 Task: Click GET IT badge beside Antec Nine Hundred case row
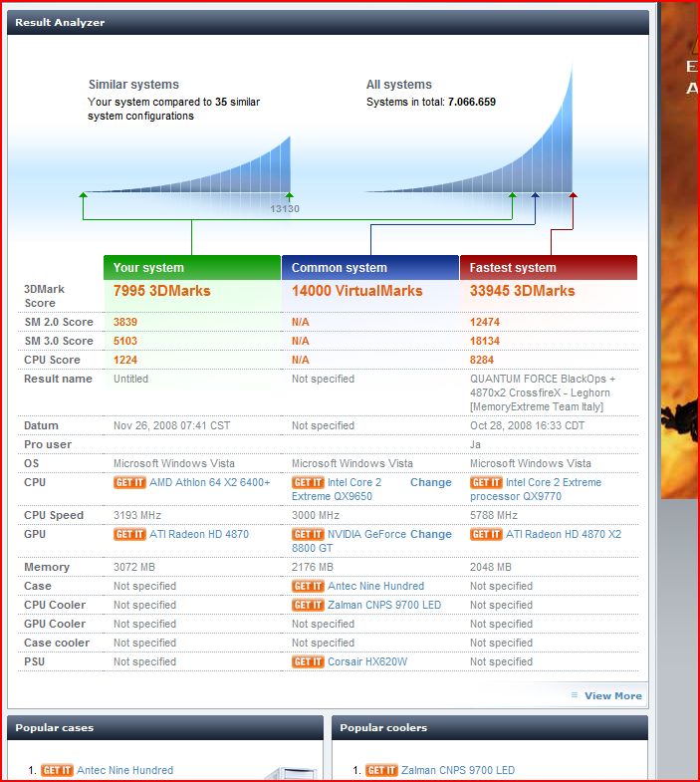(x=308, y=586)
